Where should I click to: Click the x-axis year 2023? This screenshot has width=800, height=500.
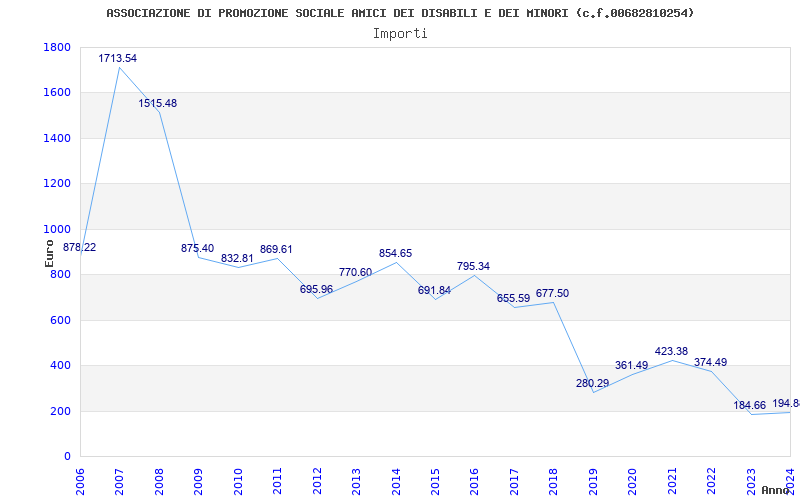[x=751, y=482]
